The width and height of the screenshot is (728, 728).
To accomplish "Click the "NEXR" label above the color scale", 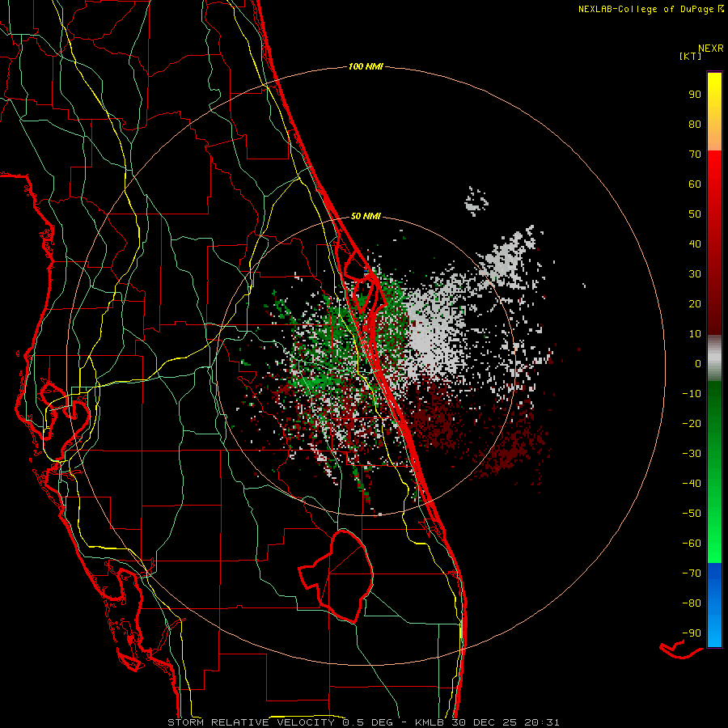I will coord(711,49).
